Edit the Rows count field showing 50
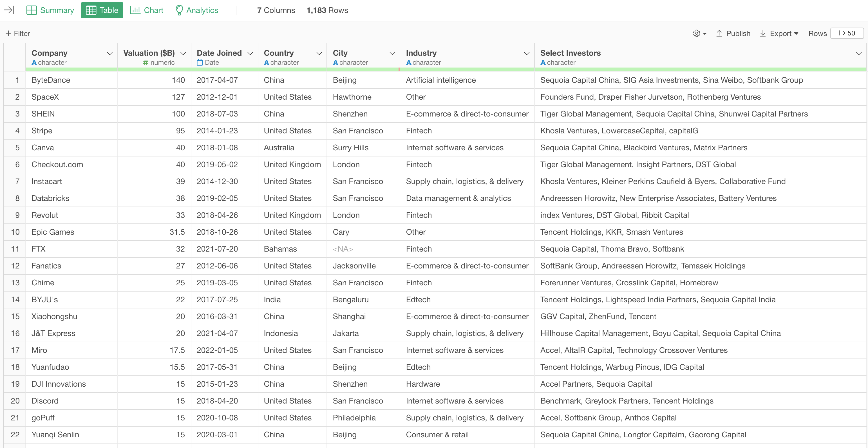868x448 pixels. click(x=847, y=33)
